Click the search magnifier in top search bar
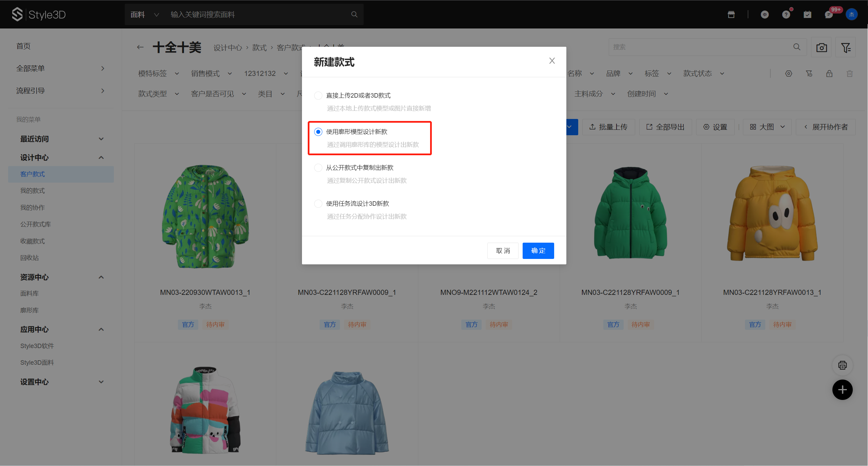 click(x=354, y=14)
